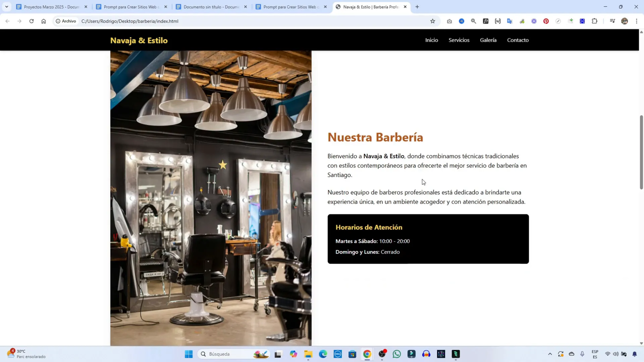This screenshot has width=644, height=362.
Task: Select 'Servicios' in the site navigation
Action: (x=459, y=40)
